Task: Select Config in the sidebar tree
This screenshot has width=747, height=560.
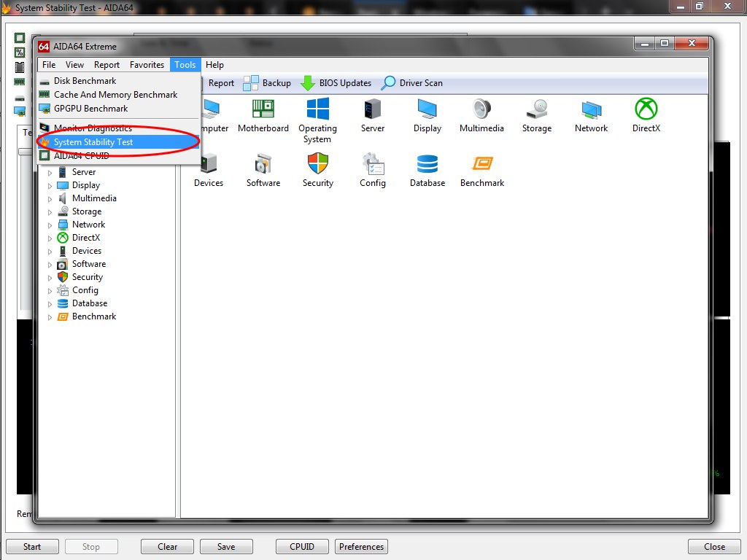Action: point(85,290)
